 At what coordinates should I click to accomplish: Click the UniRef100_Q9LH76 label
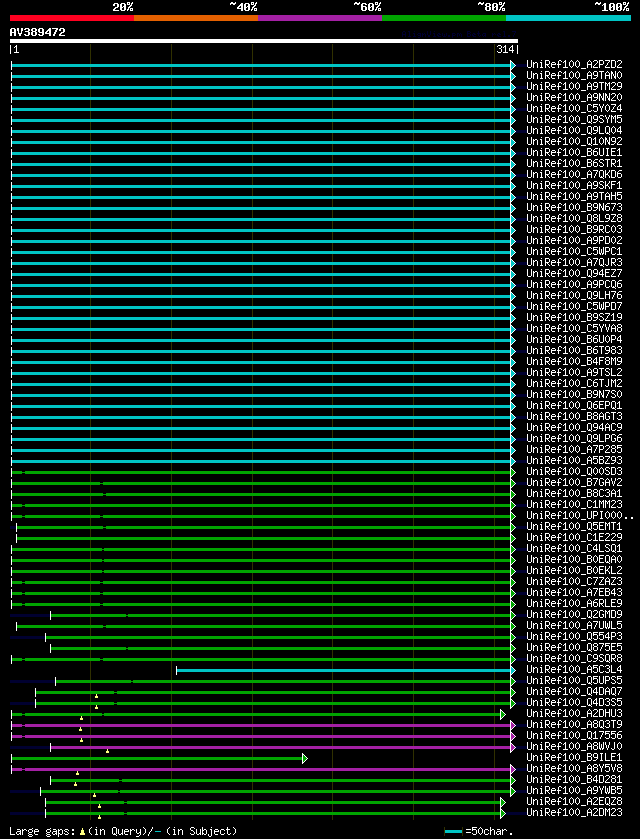[x=574, y=296]
